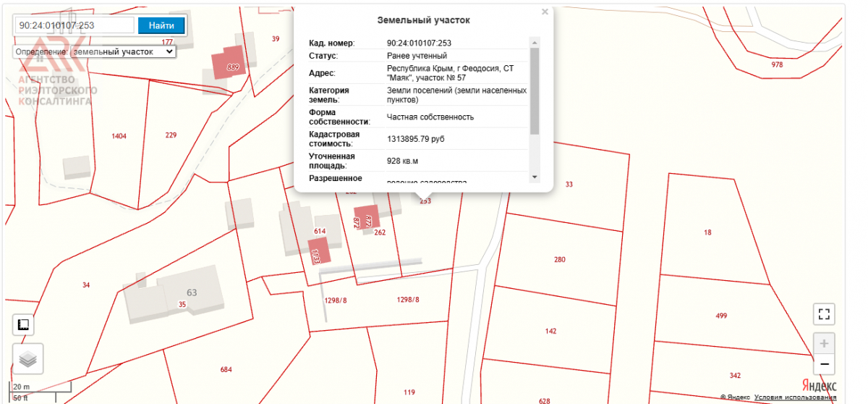The height and width of the screenshot is (404, 868).
Task: Toggle fullscreen map mode
Action: tap(823, 313)
